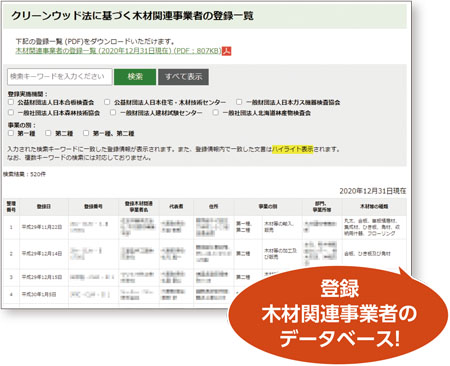
Task: Tick the 第一種、第二種 checkbox
Action: (86, 133)
